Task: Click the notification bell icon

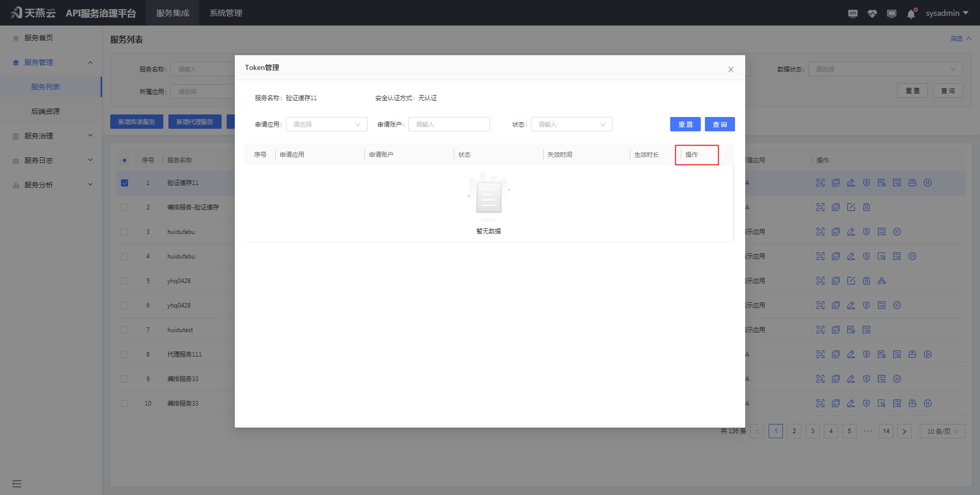Action: point(911,14)
